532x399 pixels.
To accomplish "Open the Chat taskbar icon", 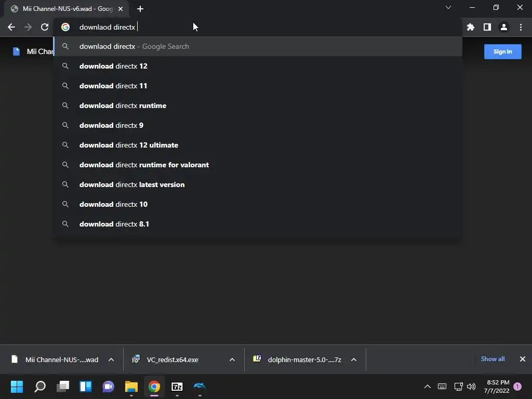I will coord(108,387).
